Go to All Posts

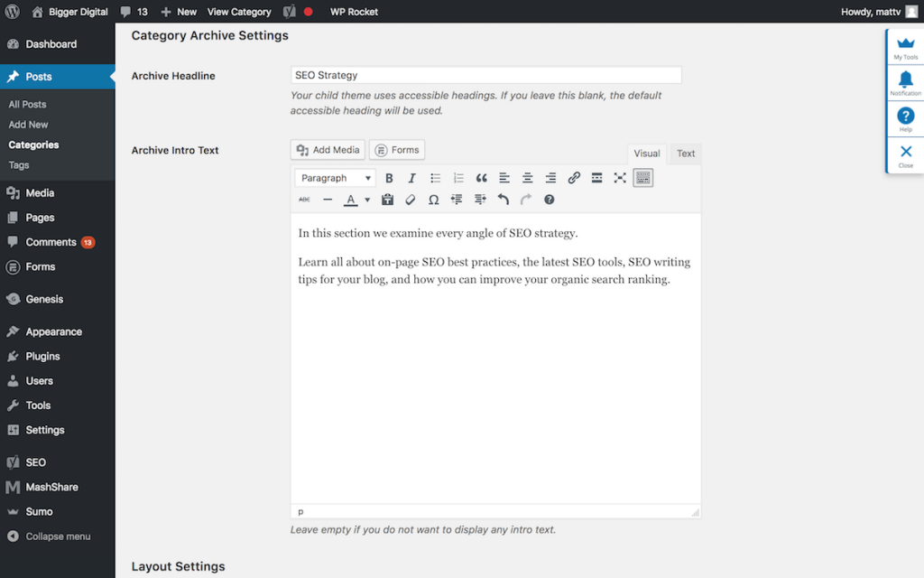point(27,105)
